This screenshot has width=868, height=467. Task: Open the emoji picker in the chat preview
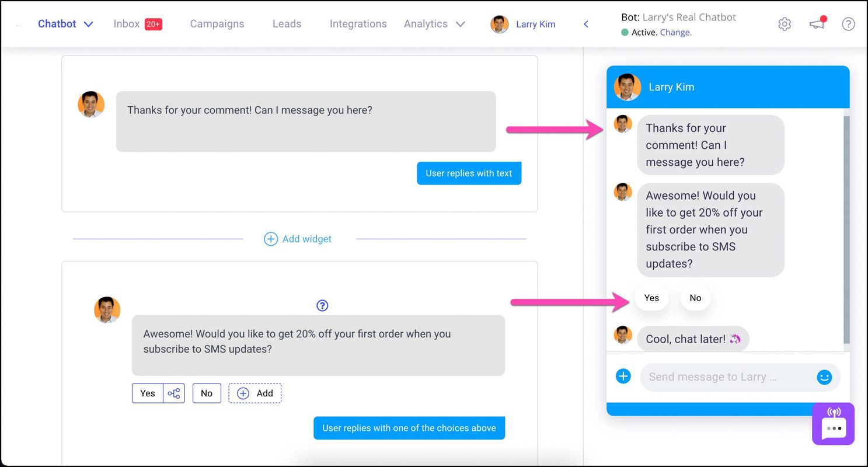click(x=824, y=377)
